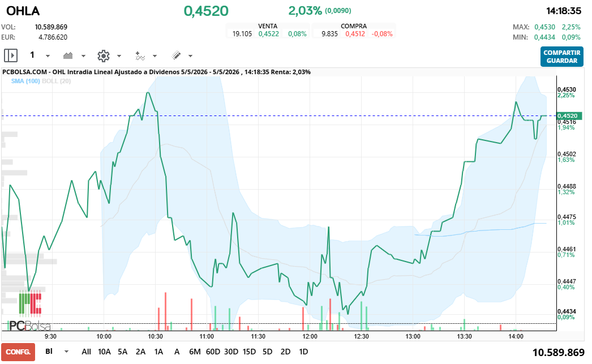
Task: Click the VOL value 10.589.869 at top
Action: pyautogui.click(x=51, y=27)
